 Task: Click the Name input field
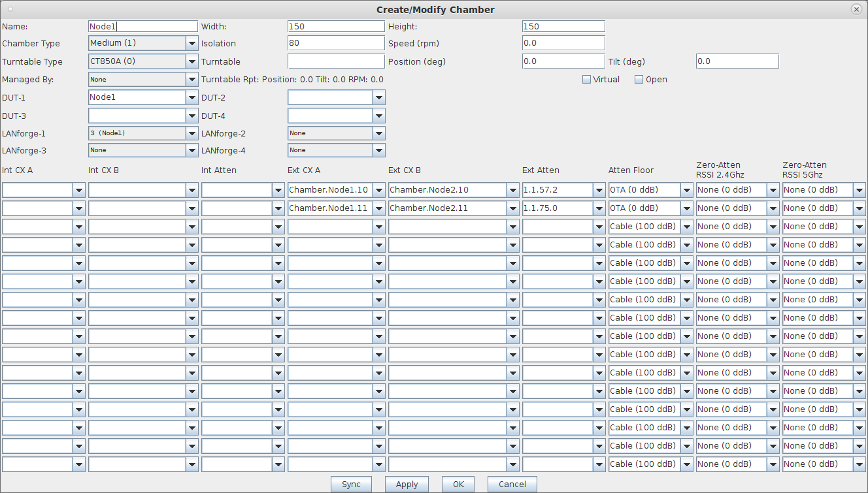tap(142, 26)
